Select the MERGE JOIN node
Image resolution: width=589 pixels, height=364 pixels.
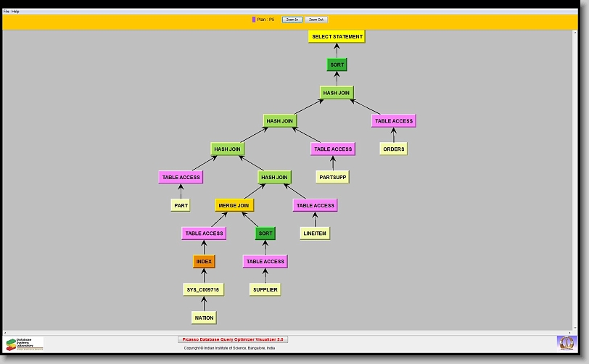coord(234,205)
